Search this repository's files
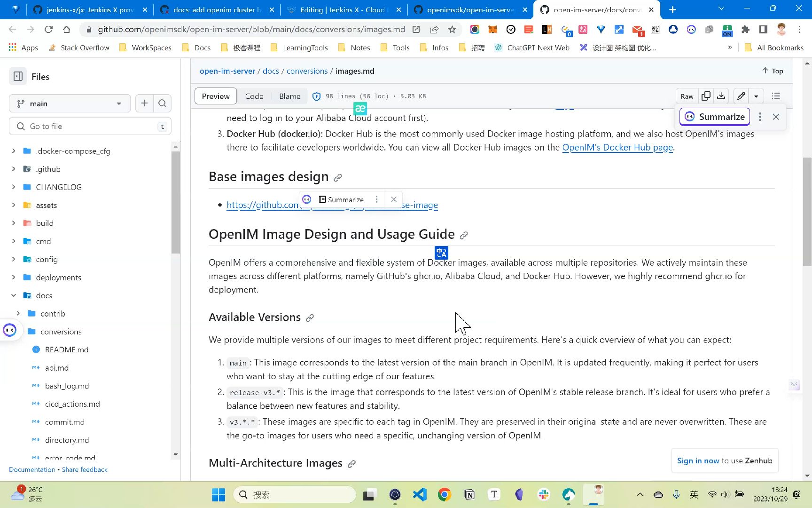 tap(162, 103)
